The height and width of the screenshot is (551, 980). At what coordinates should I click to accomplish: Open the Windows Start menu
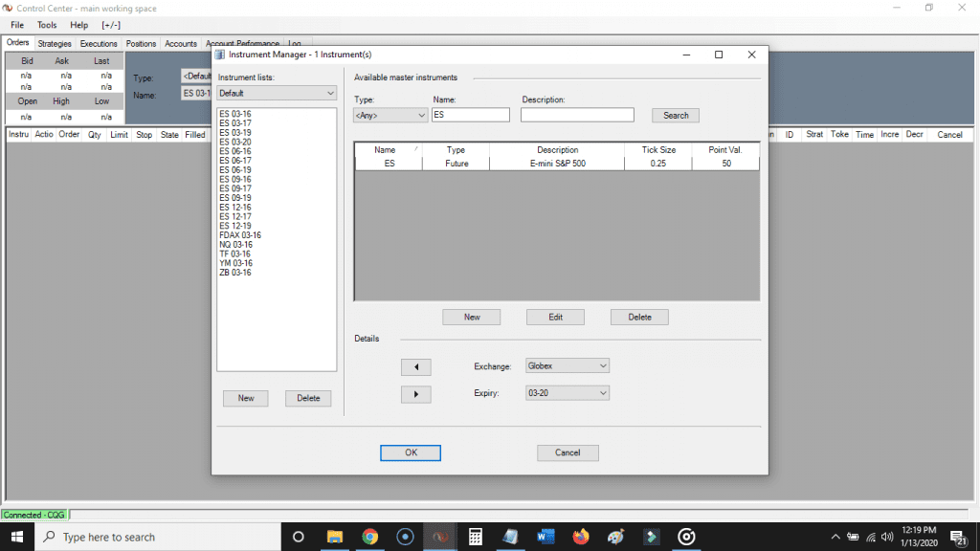pyautogui.click(x=17, y=537)
